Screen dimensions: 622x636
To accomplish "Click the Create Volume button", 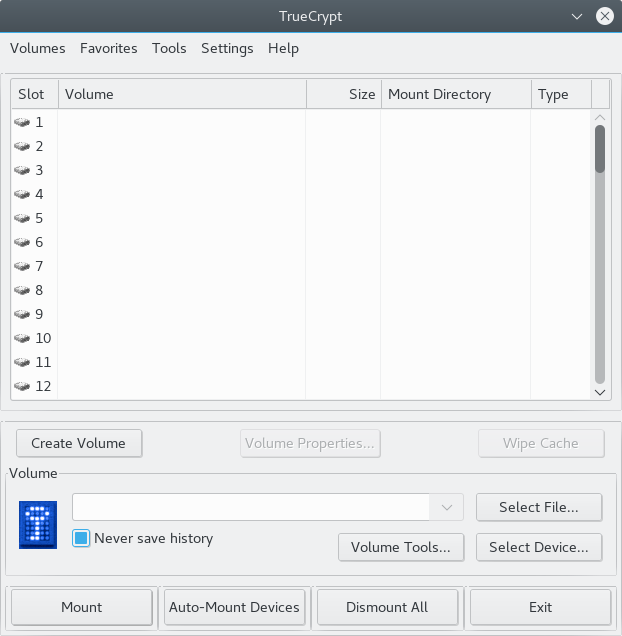I will (x=79, y=443).
